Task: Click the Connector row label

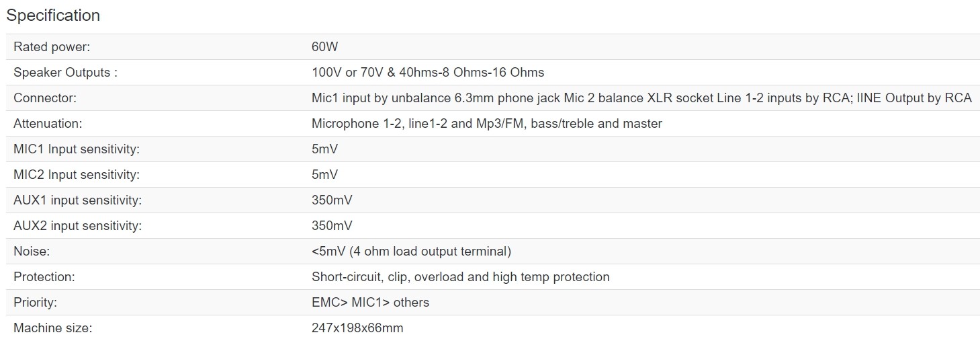Action: pyautogui.click(x=45, y=98)
